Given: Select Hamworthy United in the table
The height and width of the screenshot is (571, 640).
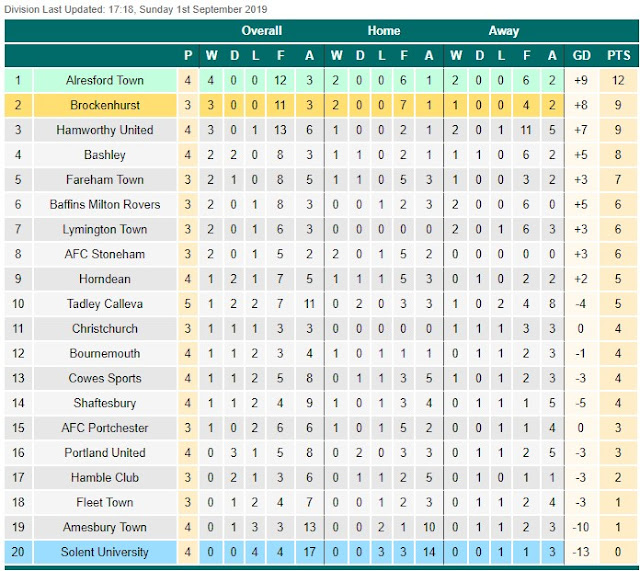Looking at the screenshot, I should pos(105,130).
